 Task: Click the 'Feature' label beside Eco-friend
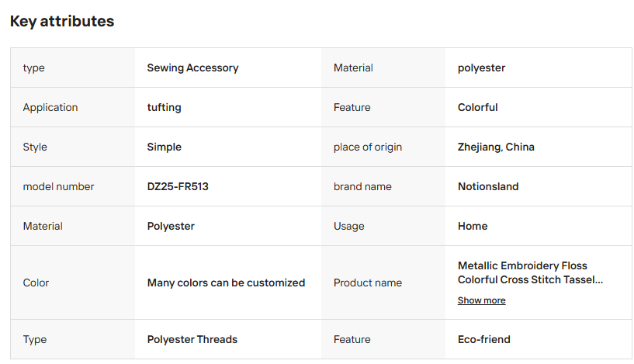tap(352, 340)
